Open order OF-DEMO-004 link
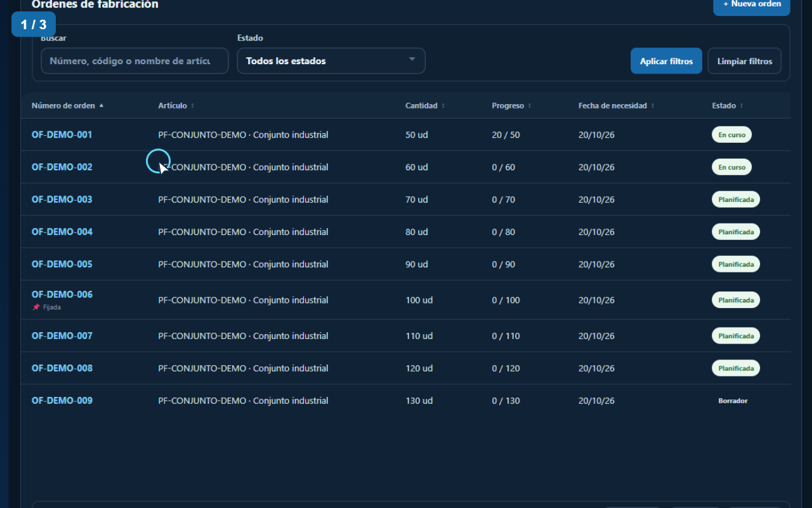The image size is (812, 508). point(62,232)
